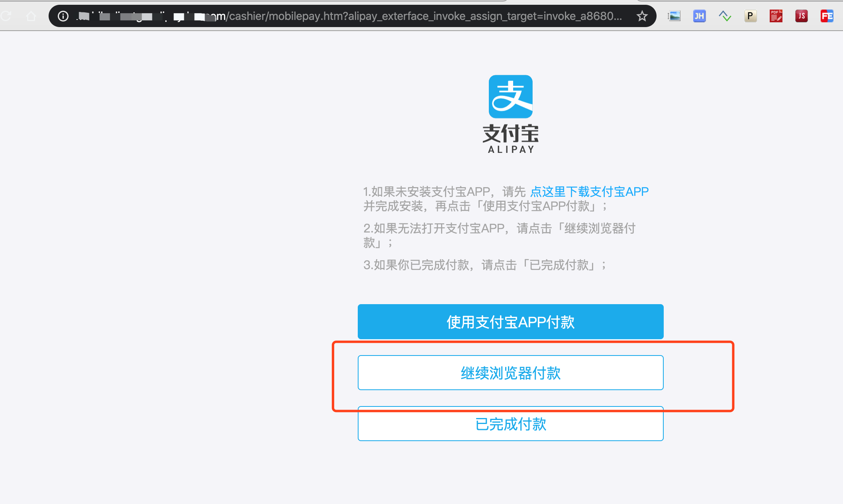
Task: Reload the current page
Action: pos(6,16)
